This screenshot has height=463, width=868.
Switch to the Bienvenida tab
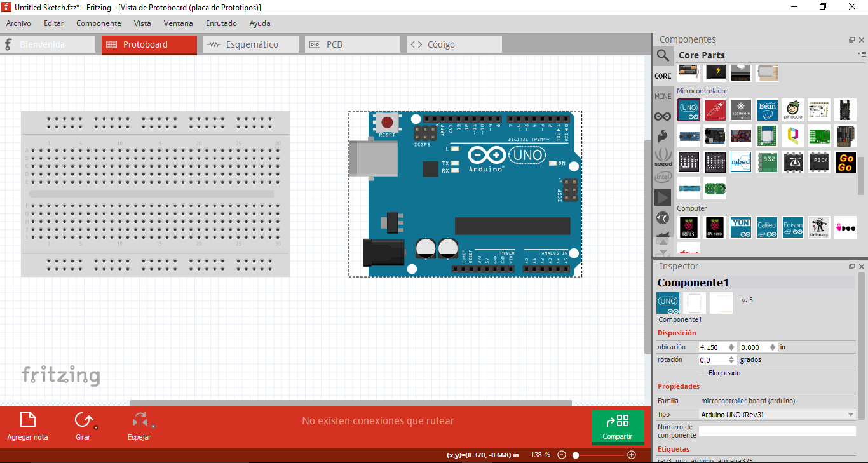tap(48, 44)
